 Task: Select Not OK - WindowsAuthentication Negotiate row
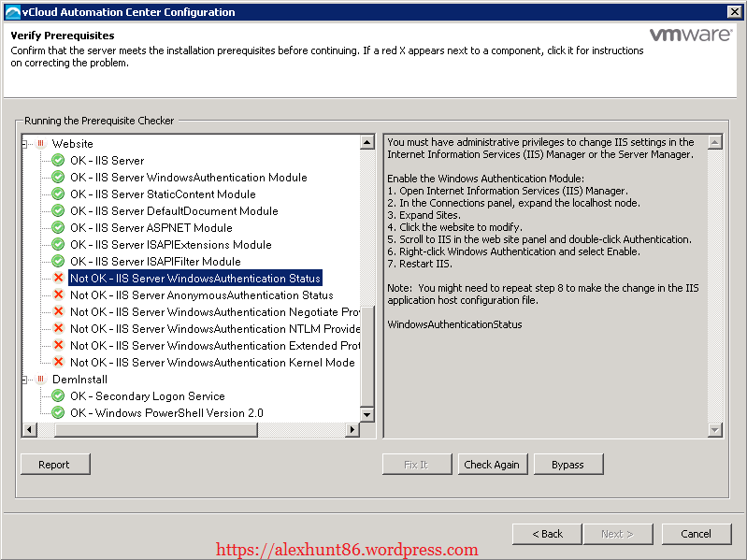coord(214,312)
